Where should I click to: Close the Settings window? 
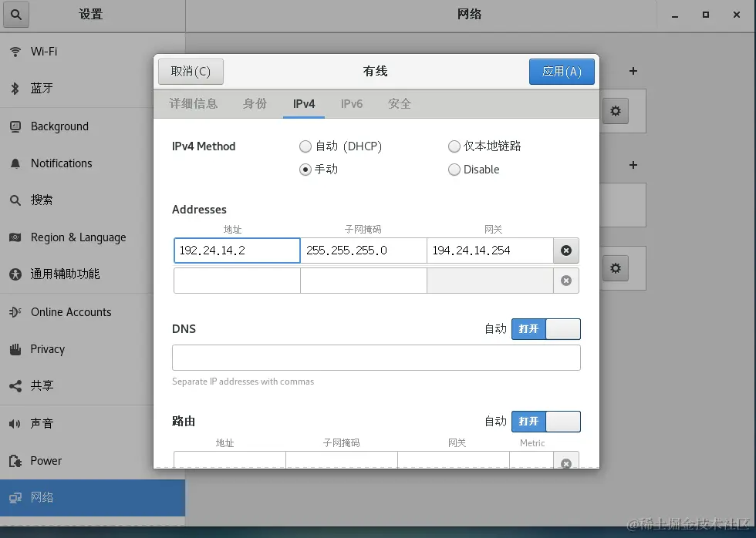click(x=736, y=15)
